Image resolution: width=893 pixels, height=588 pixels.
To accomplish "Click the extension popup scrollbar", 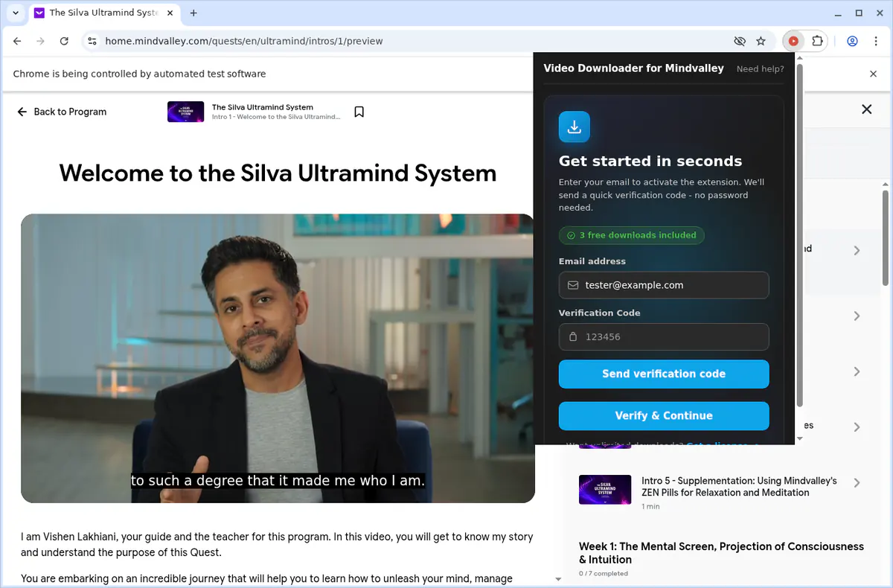I will coord(800,235).
